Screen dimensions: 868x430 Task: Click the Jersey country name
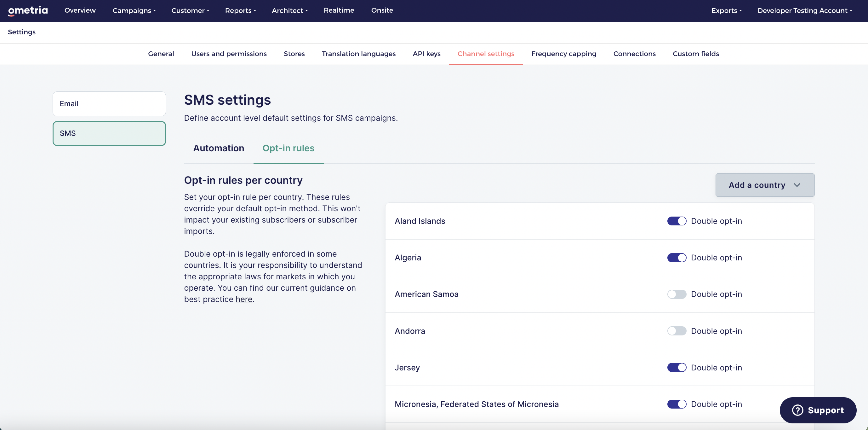(407, 367)
